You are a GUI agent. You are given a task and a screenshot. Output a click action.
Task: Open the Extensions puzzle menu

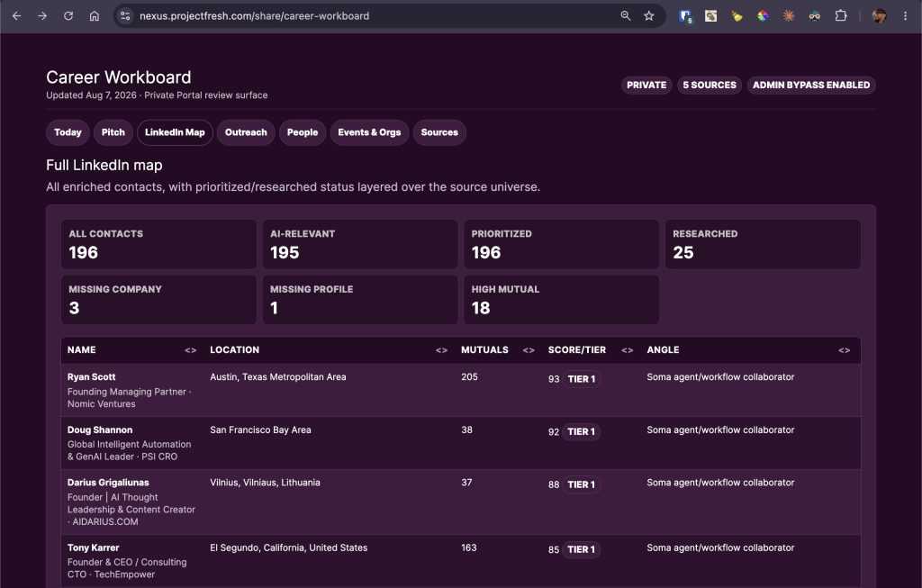point(841,16)
